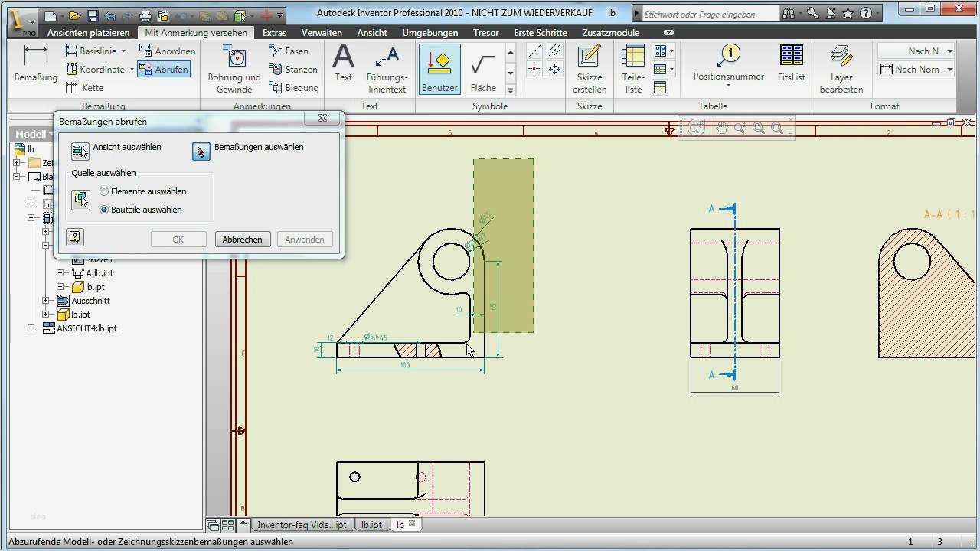Click the OK button in dialog
The width and height of the screenshot is (980, 551).
(178, 240)
